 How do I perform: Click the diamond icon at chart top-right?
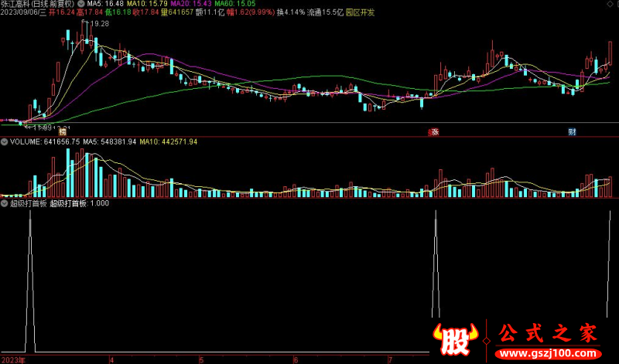(610, 4)
